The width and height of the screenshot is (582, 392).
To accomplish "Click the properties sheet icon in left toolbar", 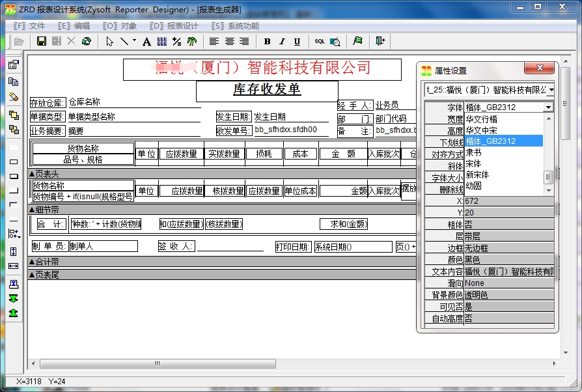I will 14,64.
